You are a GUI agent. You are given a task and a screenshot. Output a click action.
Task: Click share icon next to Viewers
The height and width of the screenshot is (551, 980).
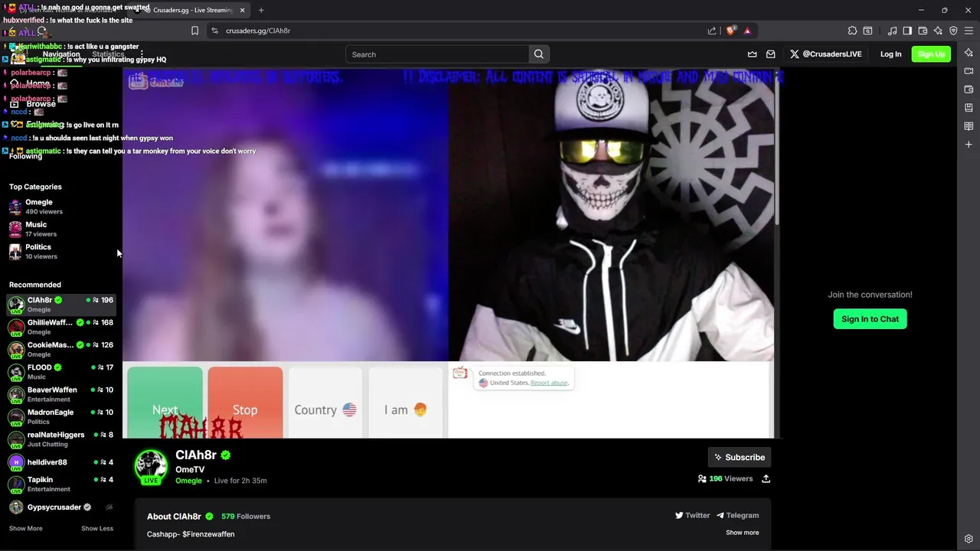click(x=766, y=479)
